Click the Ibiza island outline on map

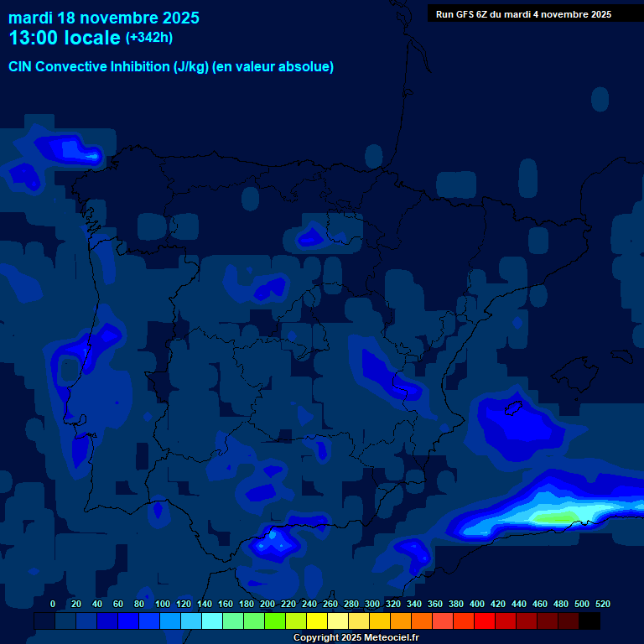point(512,408)
